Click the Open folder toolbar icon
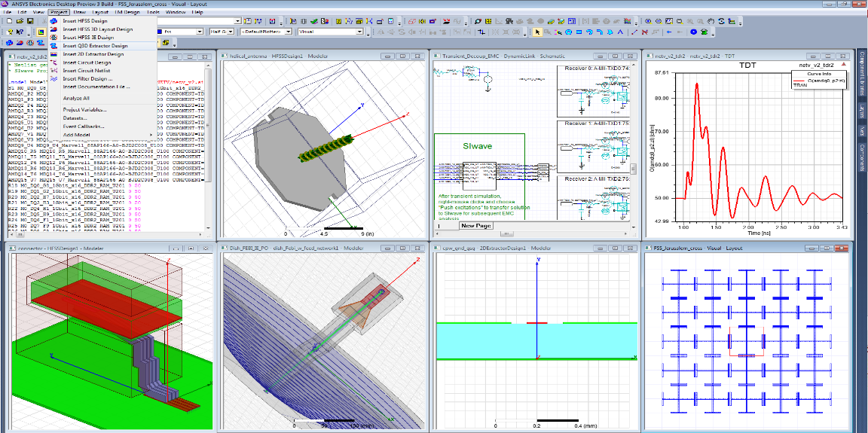The width and height of the screenshot is (868, 433). point(19,22)
